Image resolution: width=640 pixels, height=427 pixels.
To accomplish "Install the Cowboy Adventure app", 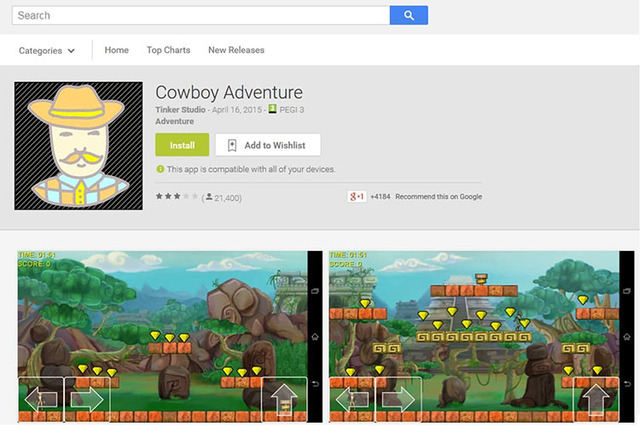I will point(182,145).
